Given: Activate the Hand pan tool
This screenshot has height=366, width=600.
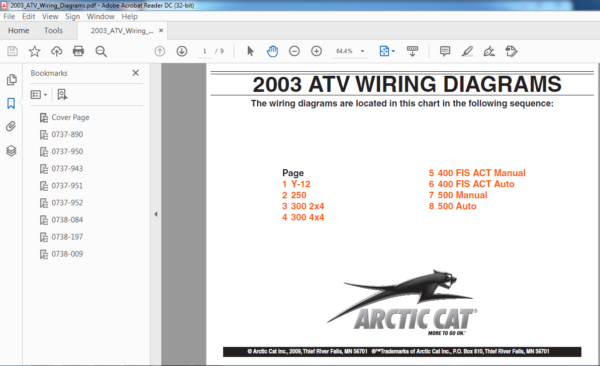Looking at the screenshot, I should [x=272, y=51].
